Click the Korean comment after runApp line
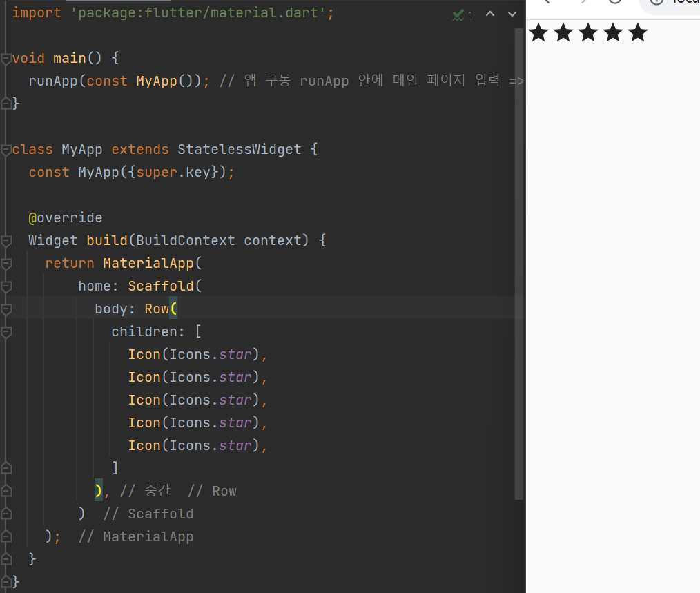This screenshot has height=593, width=700. click(371, 81)
